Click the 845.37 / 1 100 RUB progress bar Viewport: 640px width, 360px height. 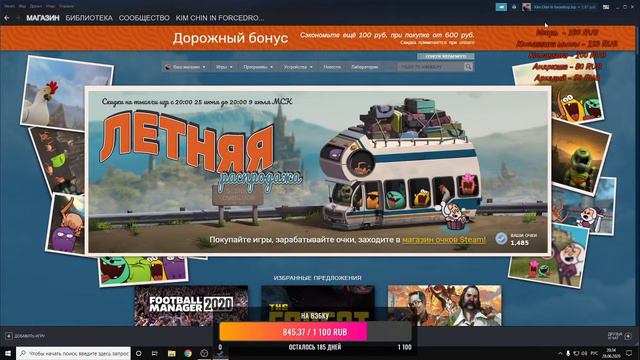[315, 332]
